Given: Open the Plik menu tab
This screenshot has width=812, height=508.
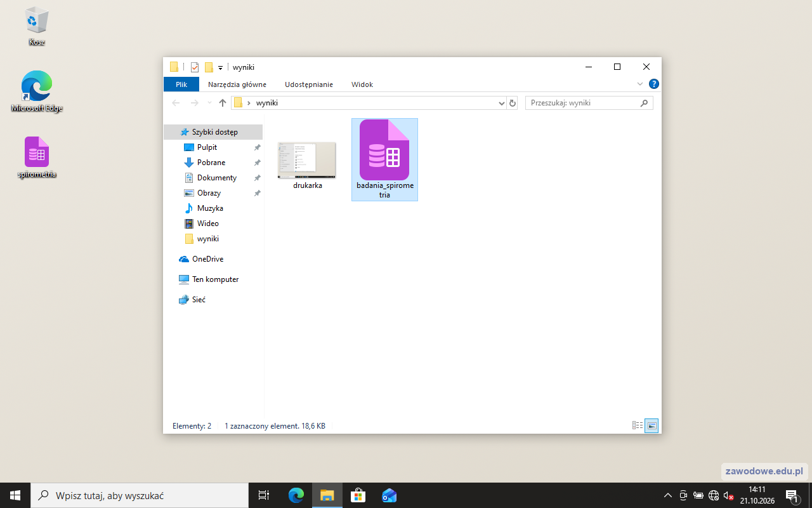Looking at the screenshot, I should pos(181,84).
